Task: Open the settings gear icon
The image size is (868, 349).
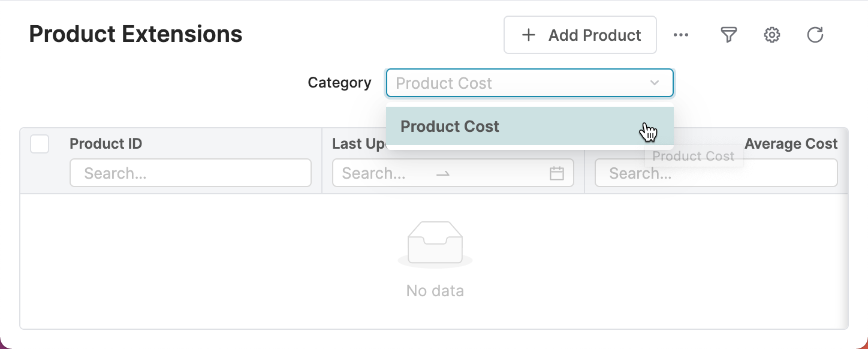Action: pos(771,35)
